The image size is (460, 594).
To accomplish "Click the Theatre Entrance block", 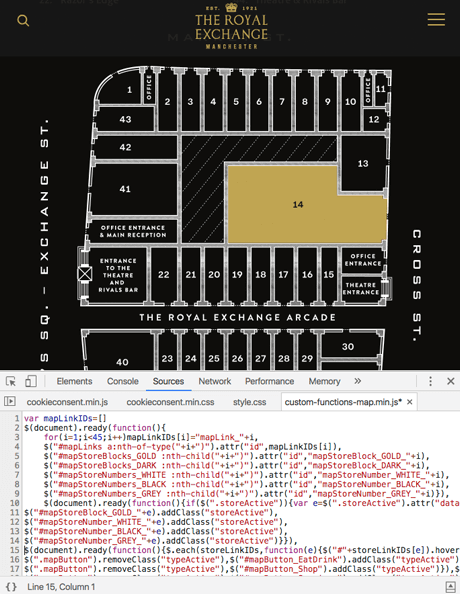I will pyautogui.click(x=361, y=289).
